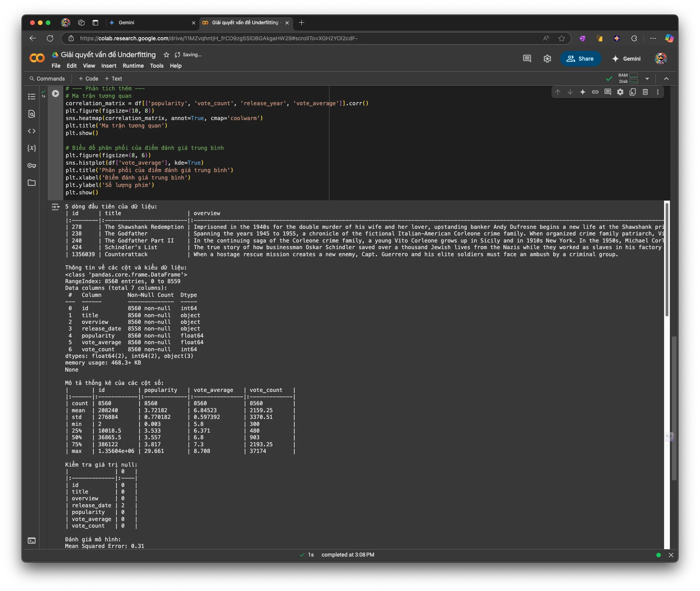
Task: Open the browser profile avatar icon
Action: tap(66, 23)
